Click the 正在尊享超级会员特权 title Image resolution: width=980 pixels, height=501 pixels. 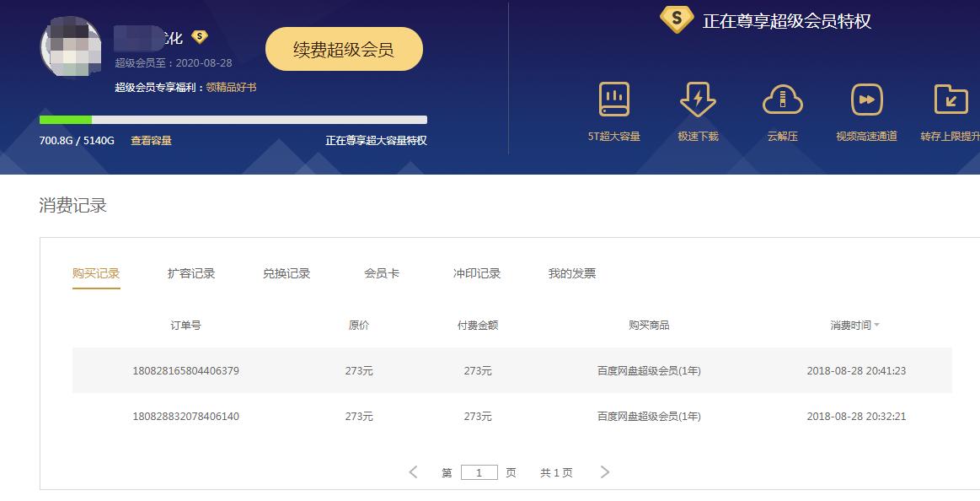tap(787, 21)
